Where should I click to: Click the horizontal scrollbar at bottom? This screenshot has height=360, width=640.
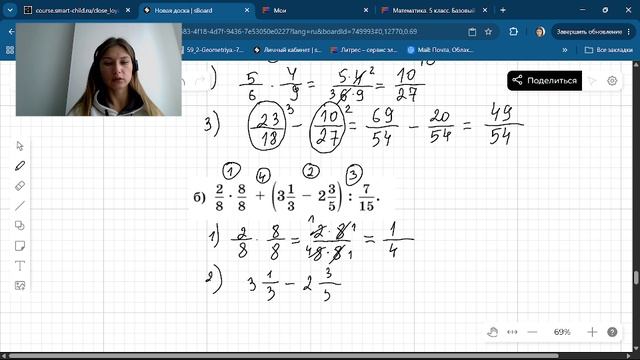pos(284,356)
